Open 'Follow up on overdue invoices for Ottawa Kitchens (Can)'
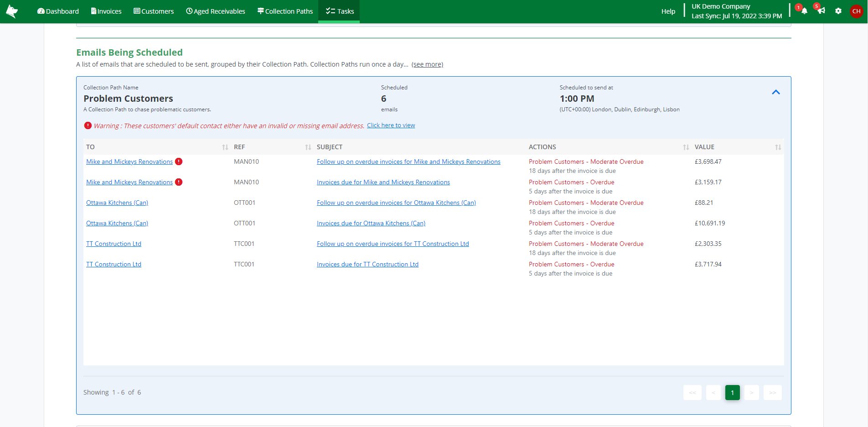868x427 pixels. coord(396,203)
